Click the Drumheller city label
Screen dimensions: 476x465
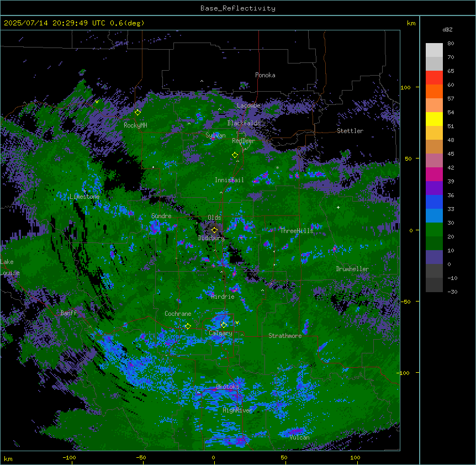tap(352, 269)
